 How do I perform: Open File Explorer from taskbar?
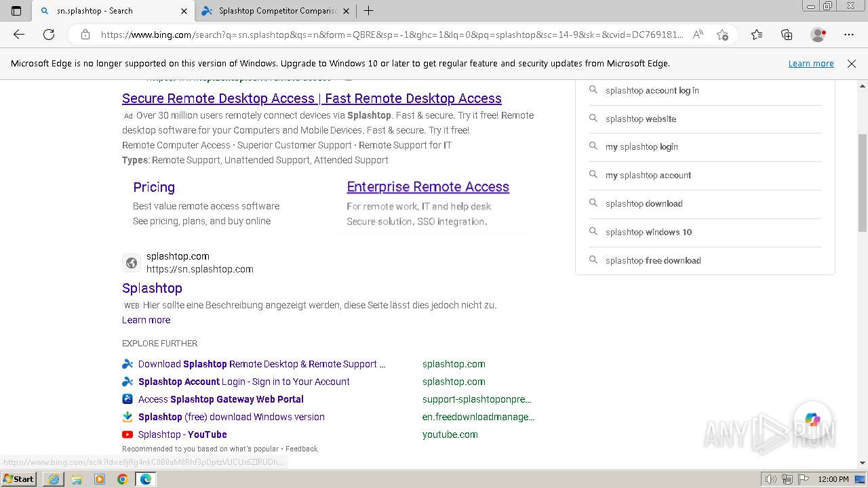(x=77, y=479)
